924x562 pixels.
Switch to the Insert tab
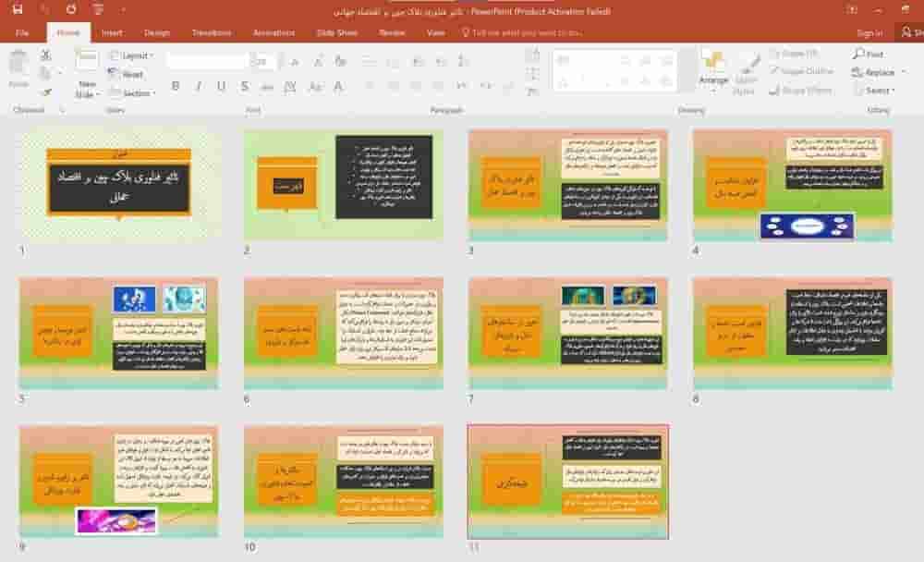(x=112, y=32)
